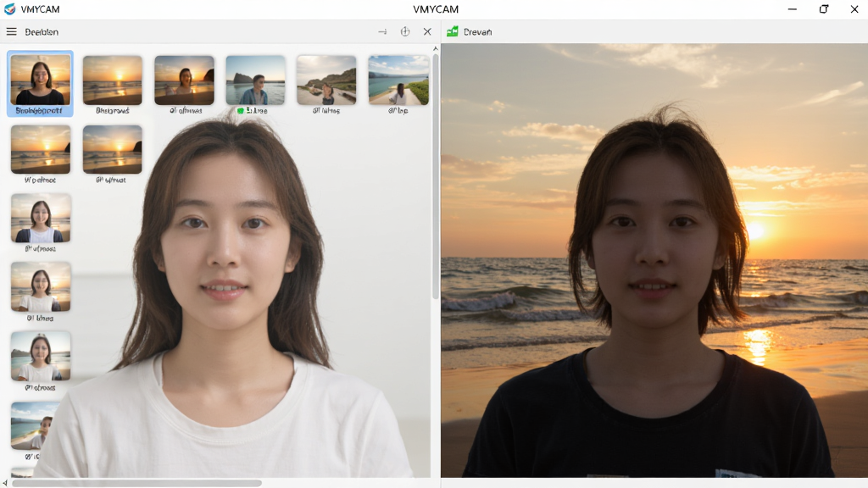
Task: Select the thumbnail of woman walking along green coastal path
Action: (398, 80)
